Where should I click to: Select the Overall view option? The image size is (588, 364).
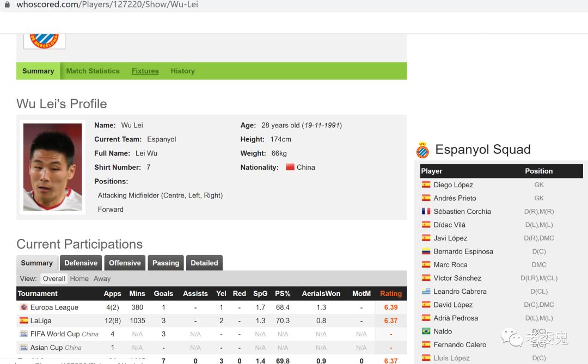tap(53, 279)
